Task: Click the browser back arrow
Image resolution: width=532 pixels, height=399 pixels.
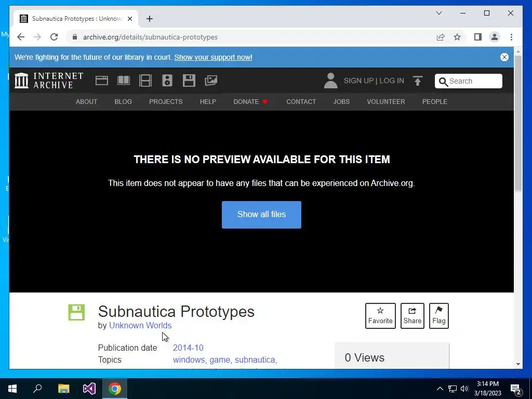Action: [x=21, y=37]
